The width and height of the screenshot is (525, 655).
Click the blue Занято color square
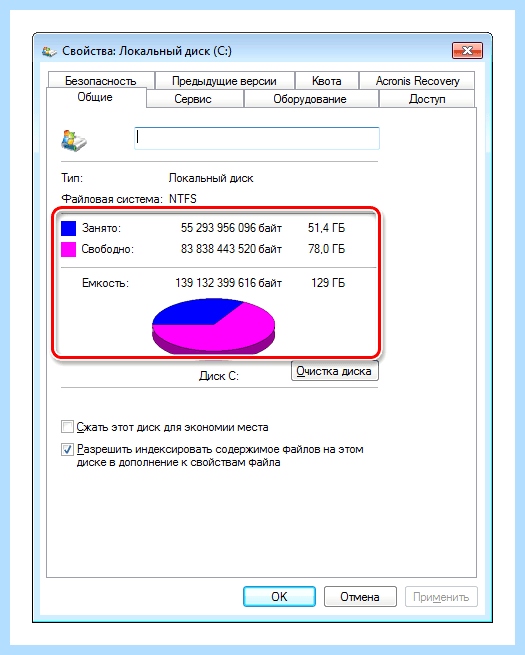tap(68, 228)
